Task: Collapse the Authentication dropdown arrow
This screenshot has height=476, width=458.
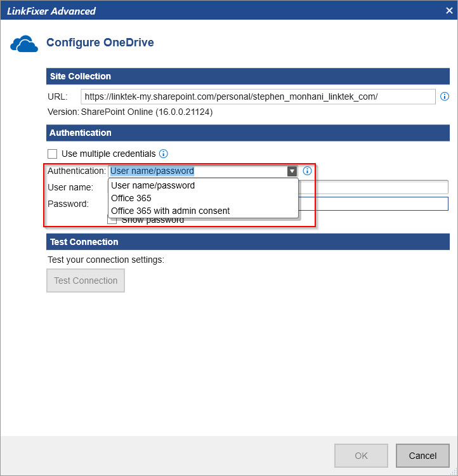Action: click(292, 171)
